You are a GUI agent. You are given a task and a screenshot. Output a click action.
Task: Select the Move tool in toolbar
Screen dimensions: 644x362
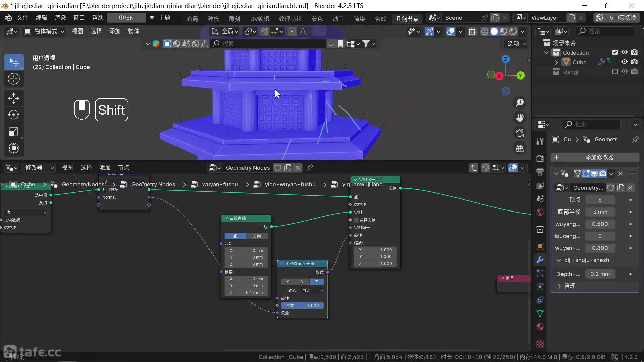click(14, 98)
